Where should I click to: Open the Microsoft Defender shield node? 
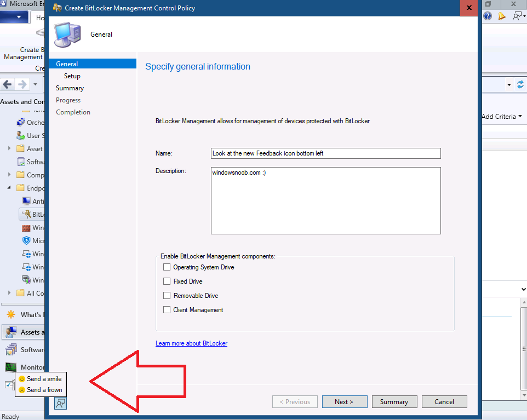[x=26, y=240]
